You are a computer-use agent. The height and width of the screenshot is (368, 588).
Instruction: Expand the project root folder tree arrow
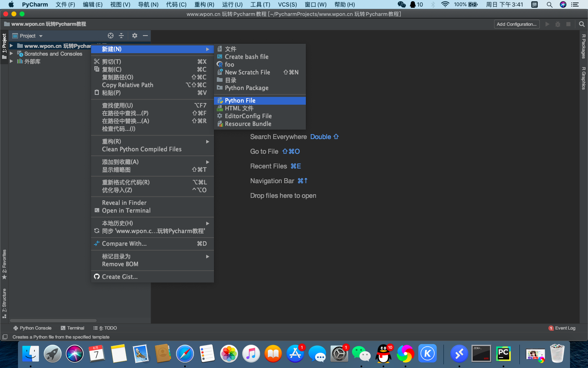point(11,46)
